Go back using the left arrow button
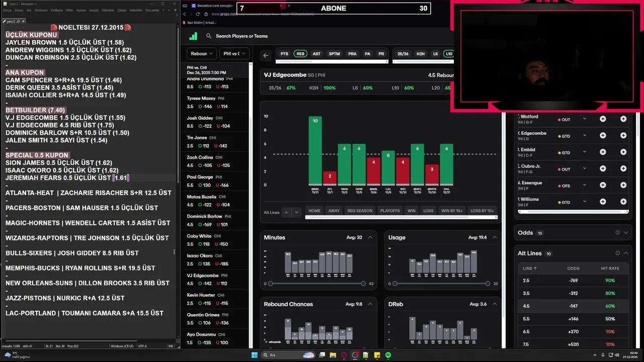 pos(266,55)
